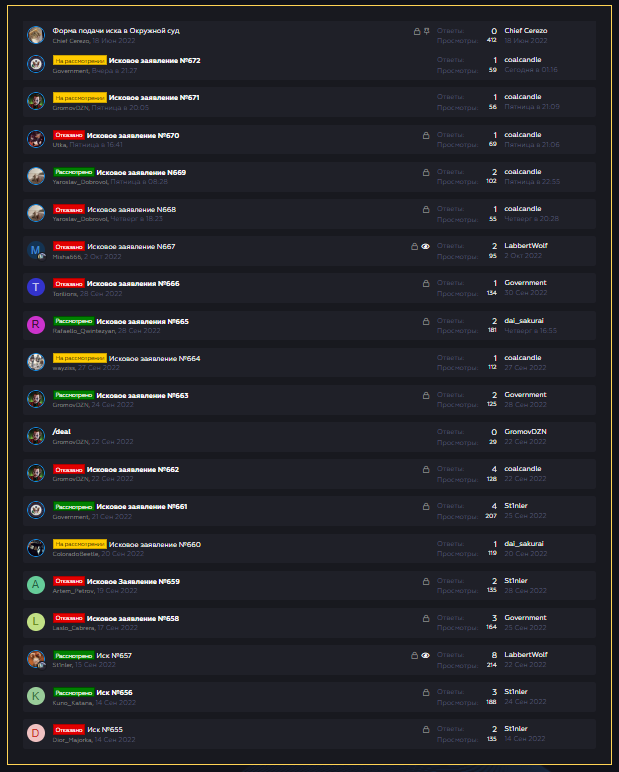Image resolution: width=619 pixels, height=772 pixels.
Task: Click blue M avatar of Mishabbb
Action: (x=36, y=250)
